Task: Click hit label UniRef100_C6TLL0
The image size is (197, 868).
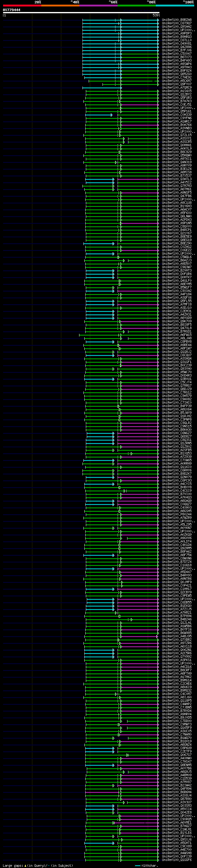Action: 177,40
